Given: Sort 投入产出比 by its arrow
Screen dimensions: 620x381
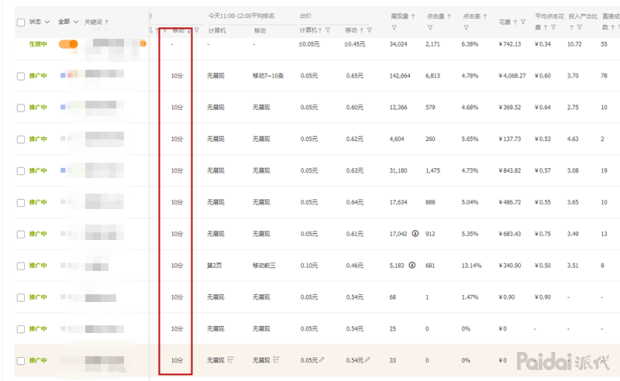Looking at the screenshot, I should (571, 27).
